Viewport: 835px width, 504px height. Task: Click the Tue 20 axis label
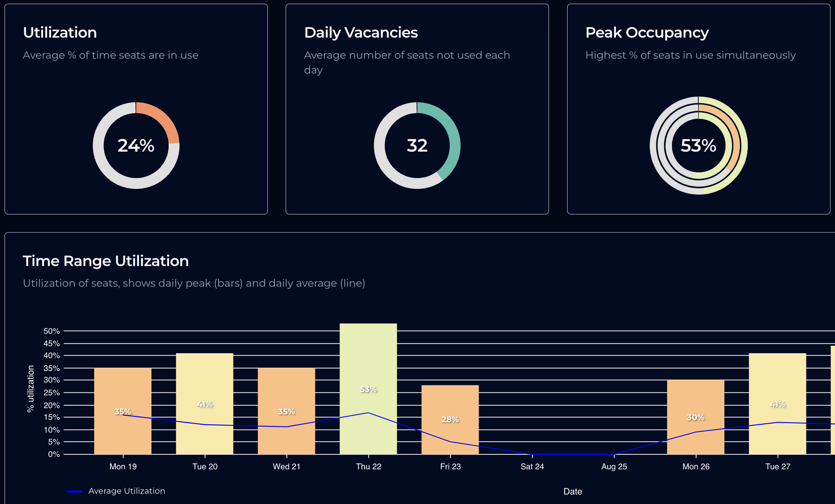[x=205, y=466]
